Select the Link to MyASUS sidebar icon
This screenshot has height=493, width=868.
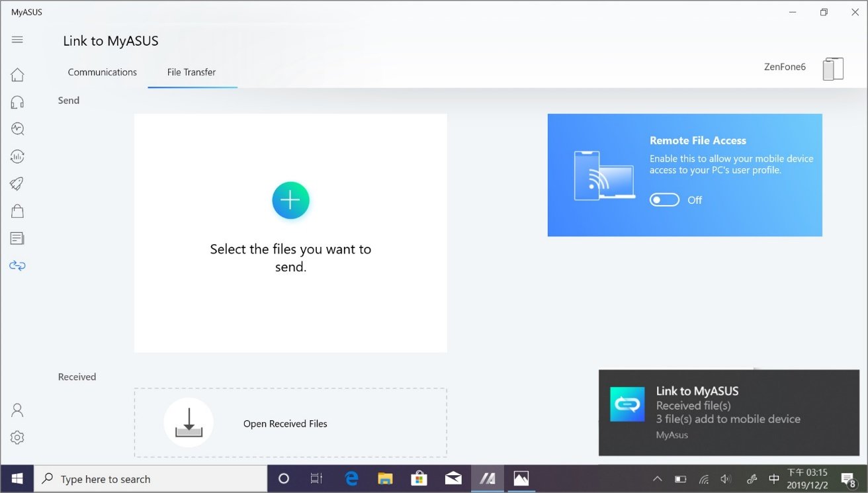coord(17,265)
